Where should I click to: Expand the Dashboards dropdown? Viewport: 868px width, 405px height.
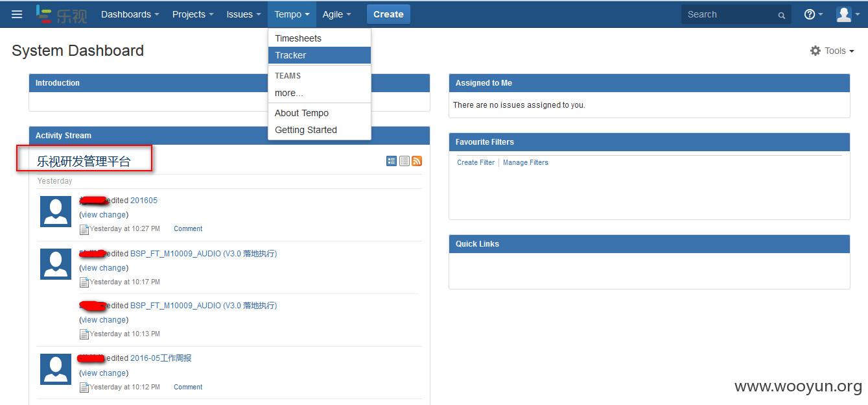tap(130, 14)
